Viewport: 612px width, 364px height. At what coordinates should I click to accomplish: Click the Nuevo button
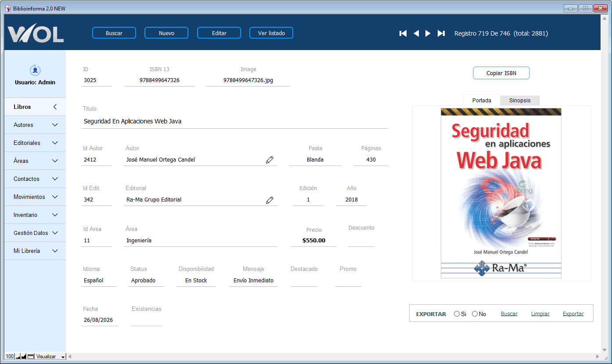point(166,33)
